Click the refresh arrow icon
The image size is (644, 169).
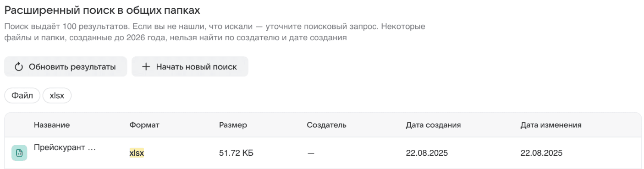click(19, 67)
